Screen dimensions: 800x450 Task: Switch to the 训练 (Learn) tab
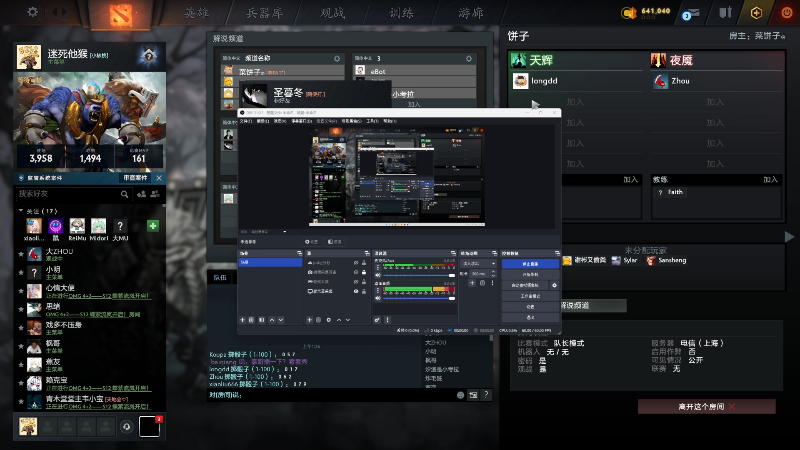pyautogui.click(x=402, y=13)
